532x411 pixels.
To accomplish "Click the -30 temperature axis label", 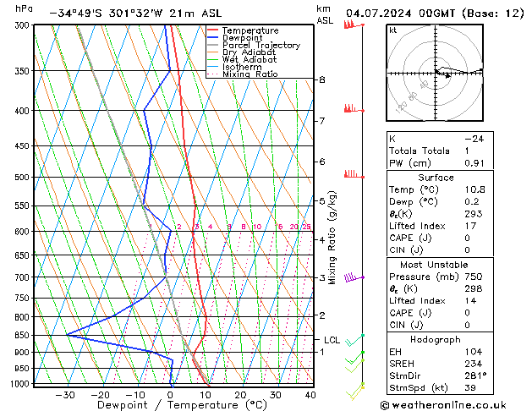I will click(65, 395).
